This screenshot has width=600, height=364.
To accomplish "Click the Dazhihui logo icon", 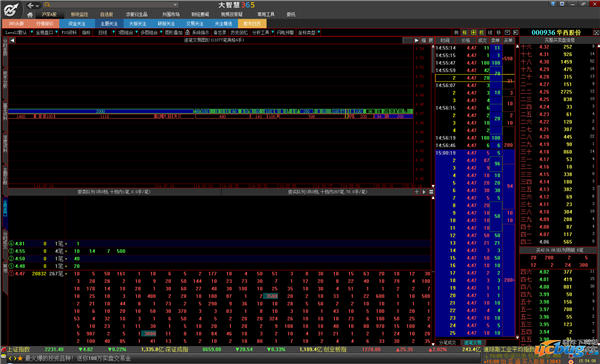I will pos(11,9).
